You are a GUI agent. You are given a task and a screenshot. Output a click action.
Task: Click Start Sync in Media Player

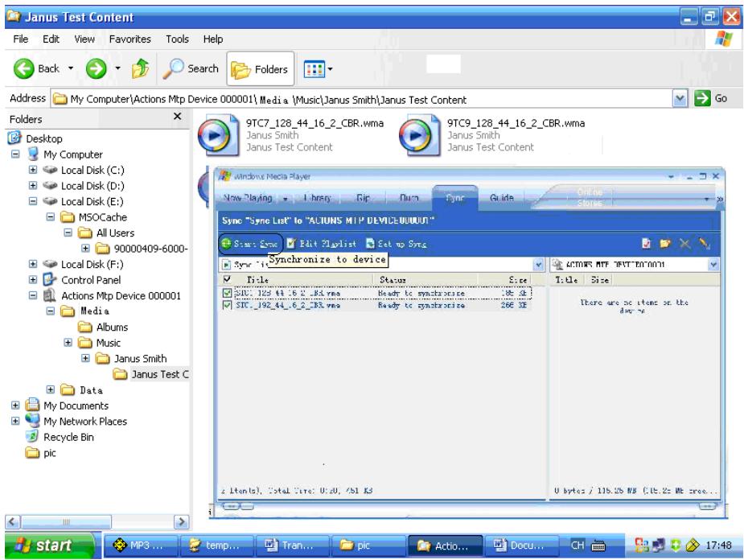[250, 244]
